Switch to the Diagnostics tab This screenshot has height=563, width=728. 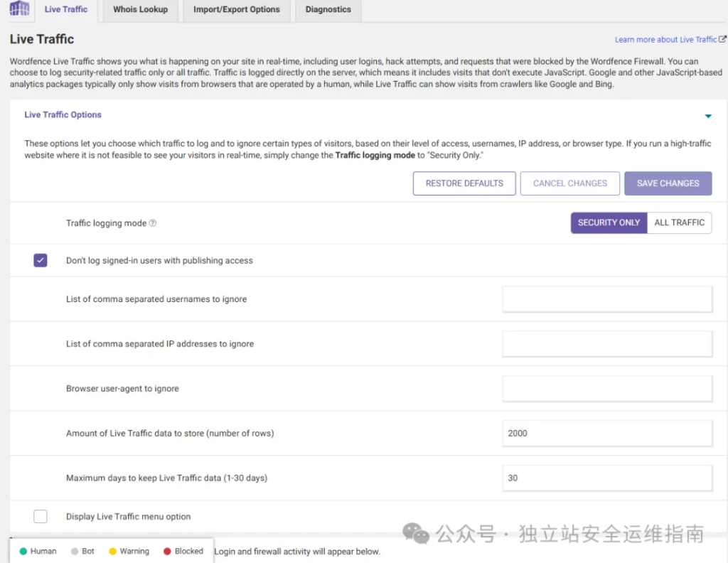pyautogui.click(x=328, y=9)
